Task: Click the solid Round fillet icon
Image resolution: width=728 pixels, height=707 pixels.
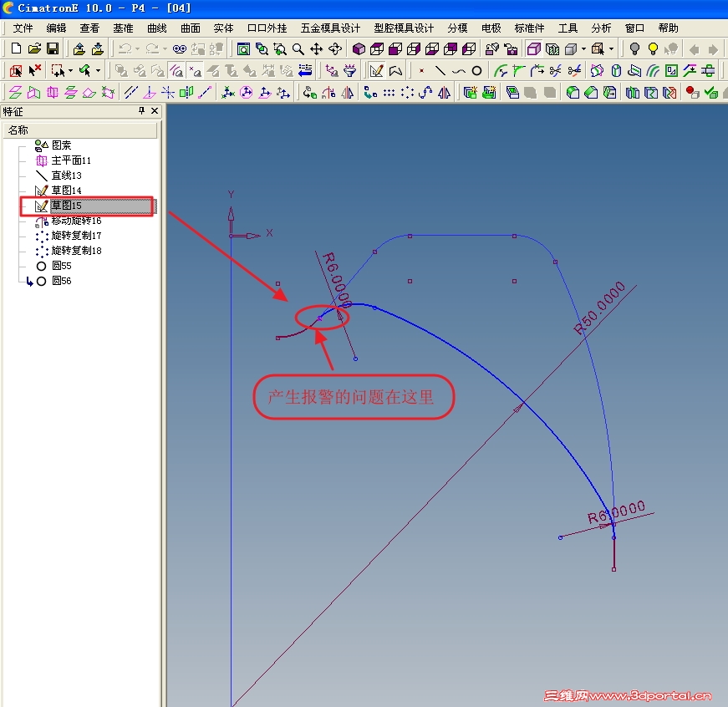Action: pos(573,93)
